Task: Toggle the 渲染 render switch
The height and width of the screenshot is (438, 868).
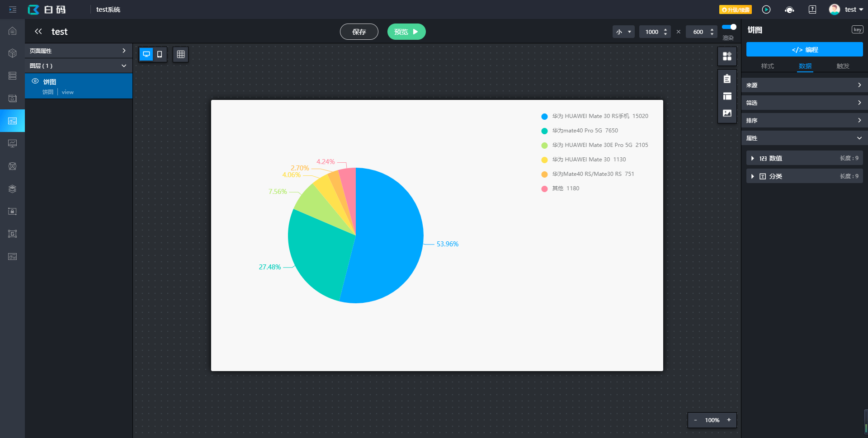Action: (x=729, y=27)
